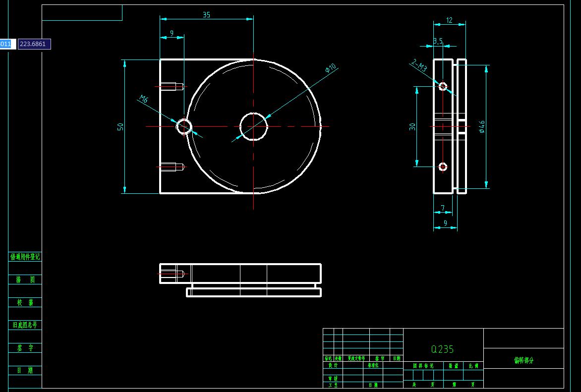
Task: Click the 2-M3 thread callout label
Action: click(x=419, y=65)
